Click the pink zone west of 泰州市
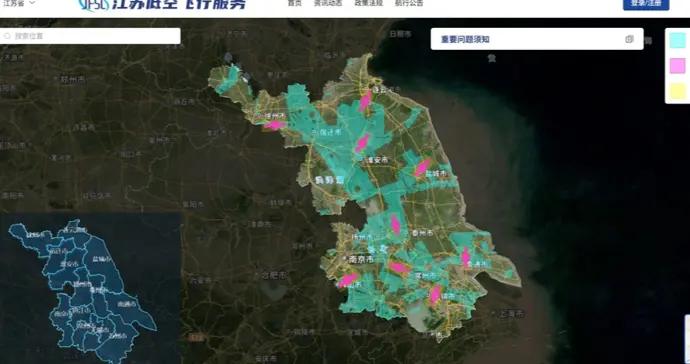Image resolution: width=690 pixels, height=364 pixels. pyautogui.click(x=396, y=224)
